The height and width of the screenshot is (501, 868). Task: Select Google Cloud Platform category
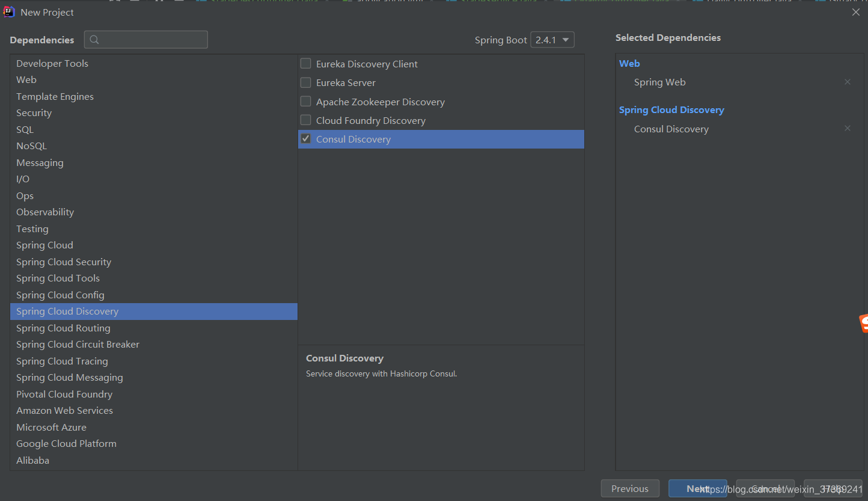click(154, 443)
